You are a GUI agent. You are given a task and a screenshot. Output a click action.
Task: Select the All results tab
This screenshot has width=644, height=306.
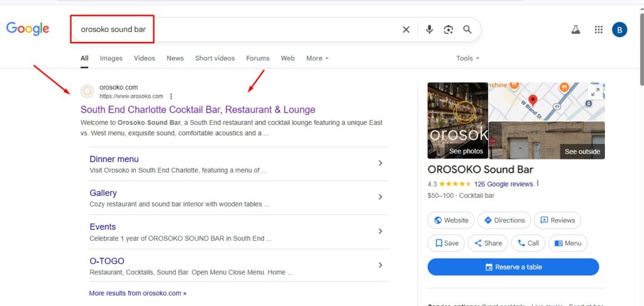84,58
